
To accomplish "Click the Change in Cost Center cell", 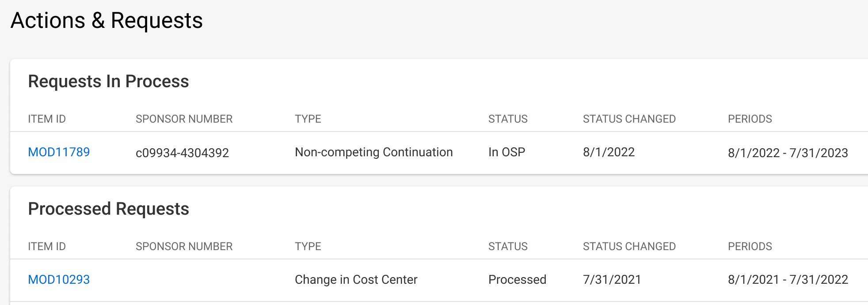I will 356,280.
